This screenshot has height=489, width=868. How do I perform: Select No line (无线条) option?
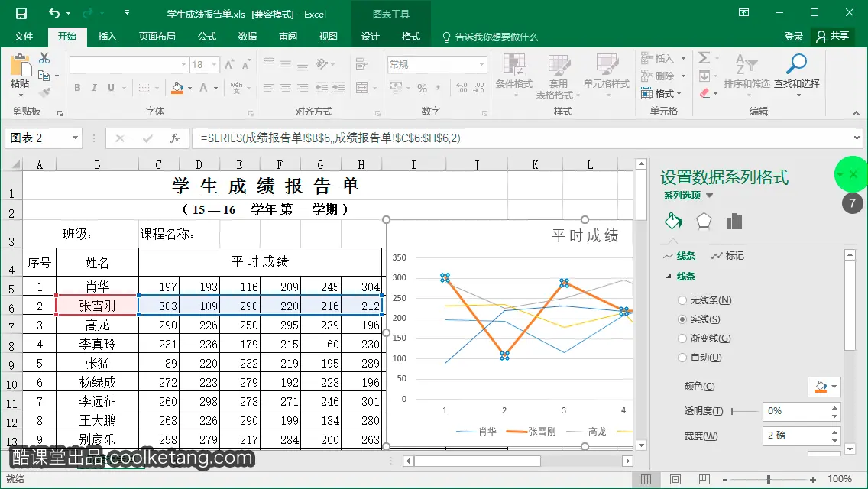click(x=704, y=300)
